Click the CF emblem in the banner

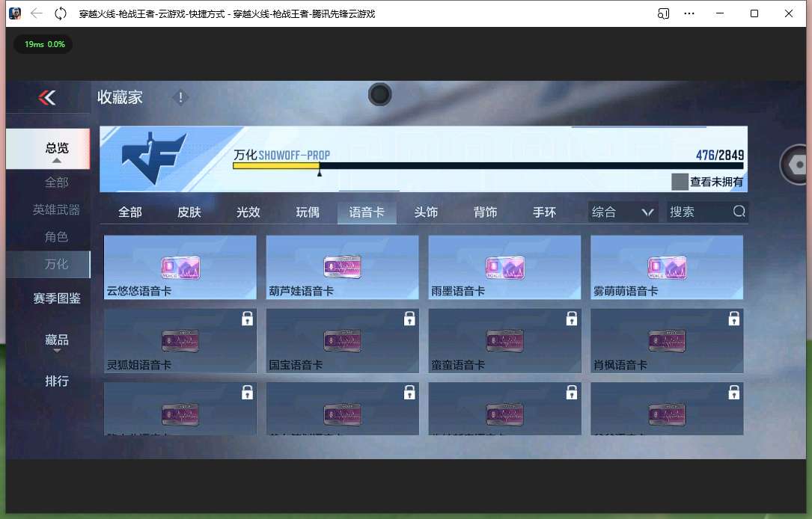click(154, 158)
